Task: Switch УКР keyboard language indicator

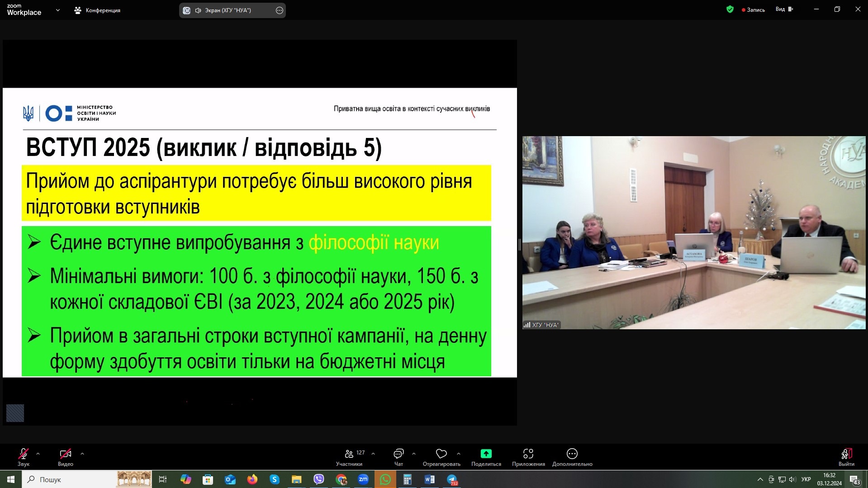Action: pyautogui.click(x=806, y=479)
